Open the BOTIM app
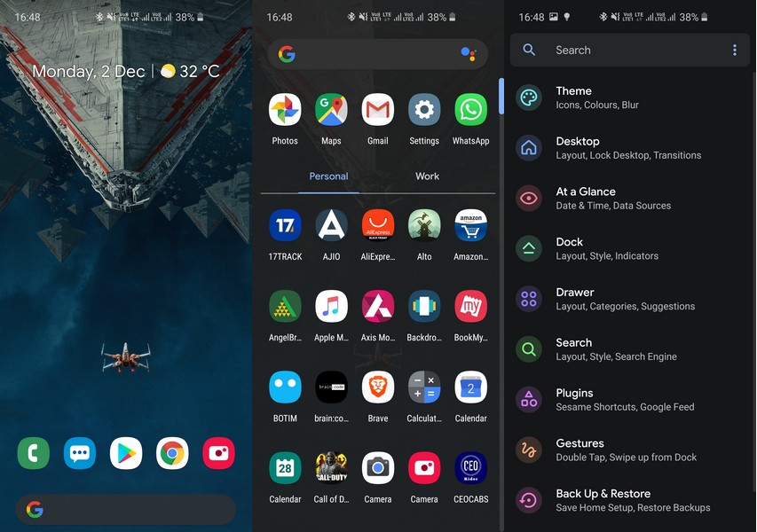757x532 pixels. pos(285,387)
